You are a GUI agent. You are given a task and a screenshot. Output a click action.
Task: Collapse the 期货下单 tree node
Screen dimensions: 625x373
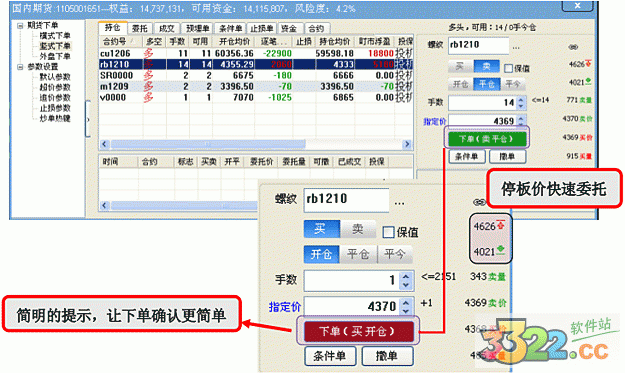point(20,26)
